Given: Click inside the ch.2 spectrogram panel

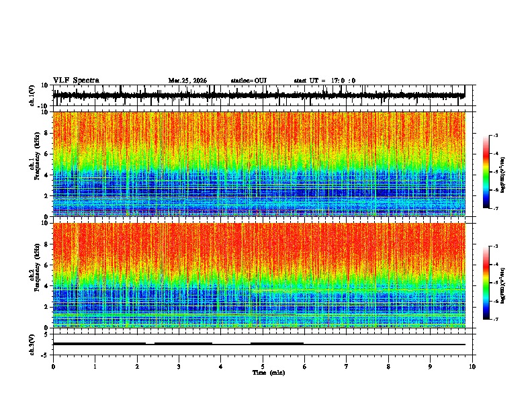Looking at the screenshot, I should click(262, 275).
